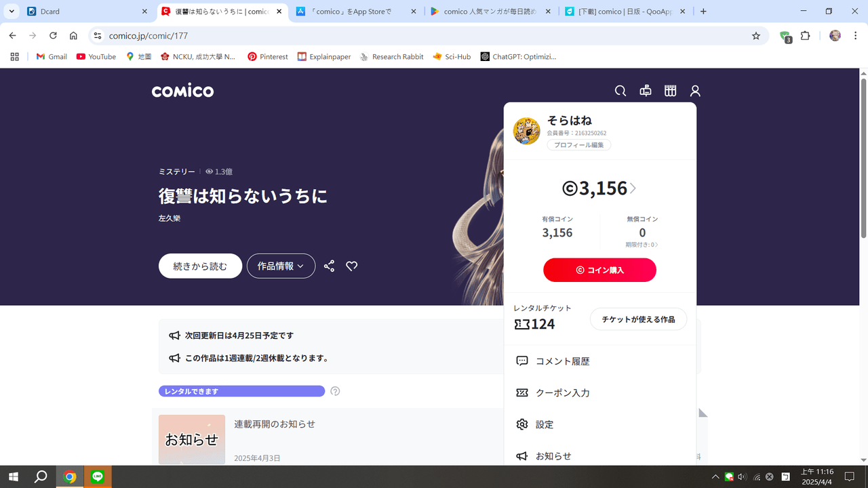Open the bookshelf icon in comico header
The image size is (868, 488).
(x=670, y=91)
